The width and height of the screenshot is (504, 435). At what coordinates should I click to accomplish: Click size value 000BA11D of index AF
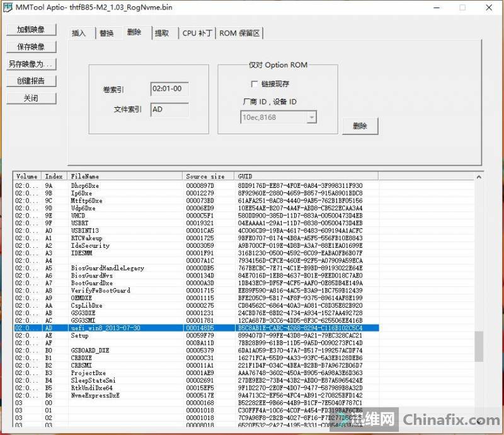point(200,343)
